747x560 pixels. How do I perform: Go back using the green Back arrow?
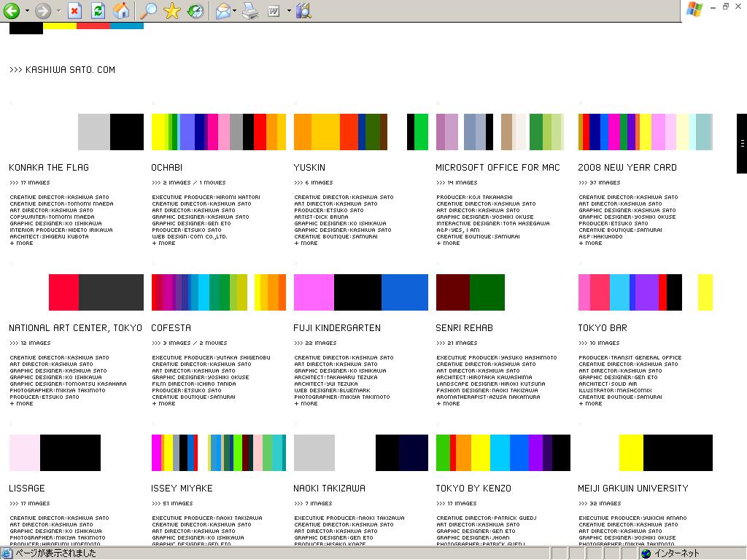coord(12,10)
